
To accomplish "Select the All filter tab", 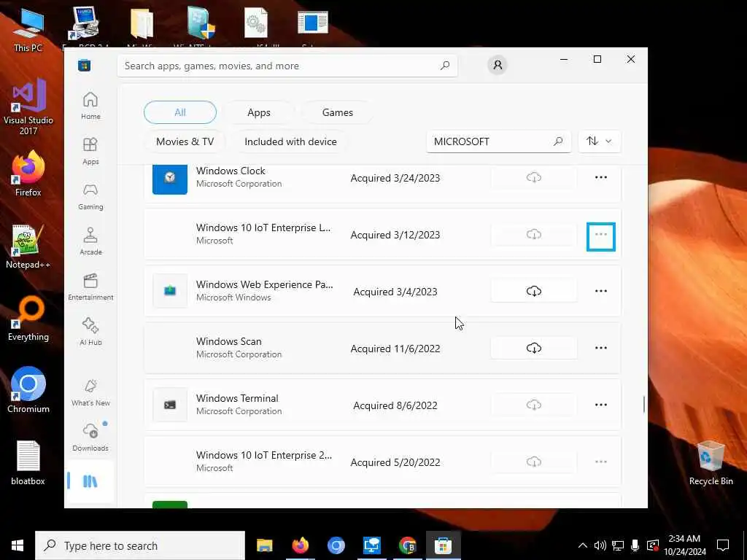I will 180,112.
